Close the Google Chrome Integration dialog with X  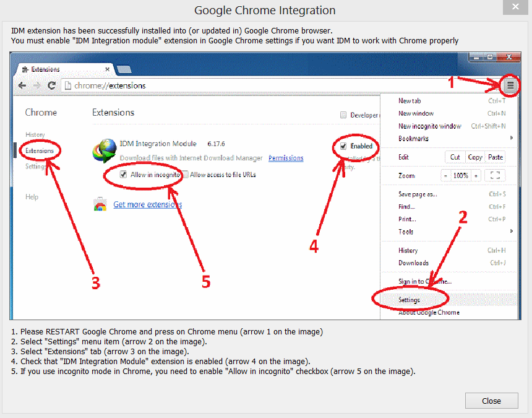pos(515,7)
